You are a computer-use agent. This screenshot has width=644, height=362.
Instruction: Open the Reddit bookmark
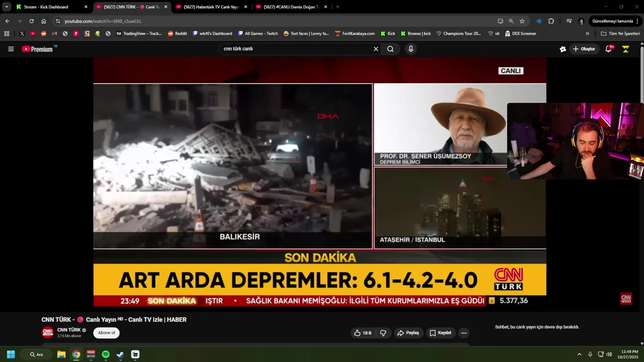[x=177, y=34]
